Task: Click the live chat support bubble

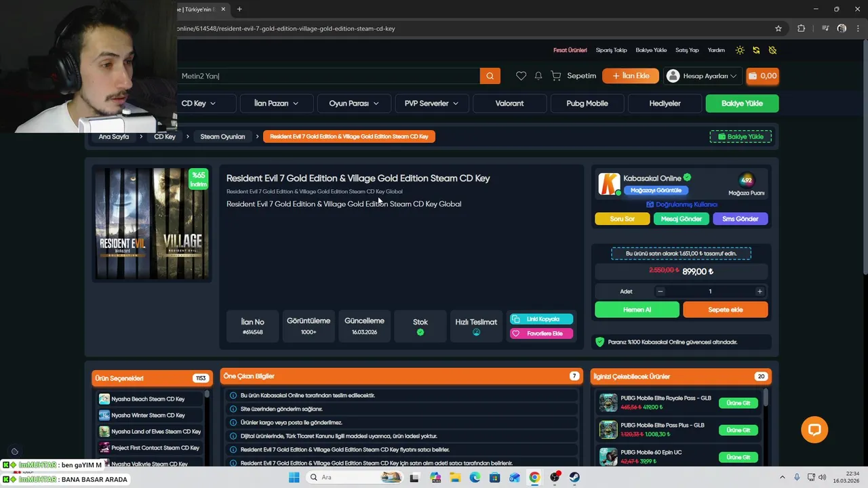Action: point(814,430)
